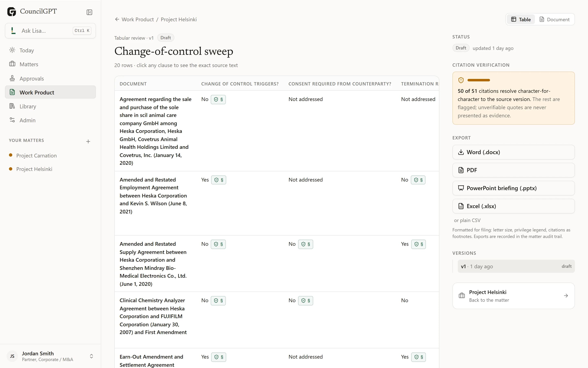Select Work Product in the sidebar

coord(50,92)
